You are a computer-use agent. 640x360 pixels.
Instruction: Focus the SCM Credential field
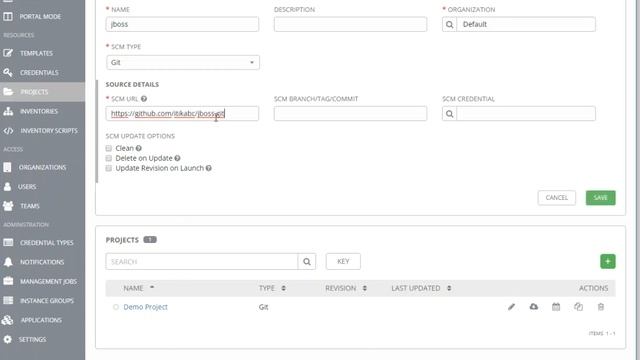[526, 114]
